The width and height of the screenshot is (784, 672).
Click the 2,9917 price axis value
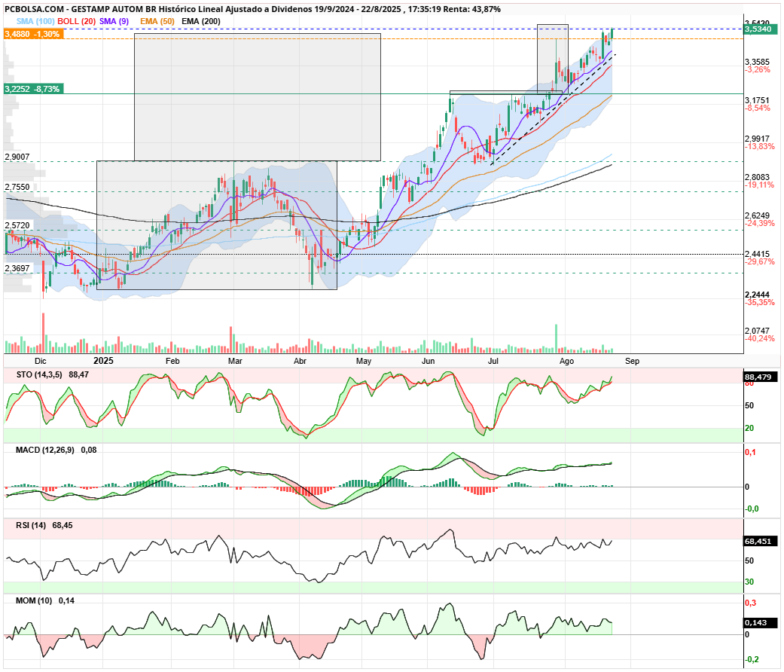point(757,139)
